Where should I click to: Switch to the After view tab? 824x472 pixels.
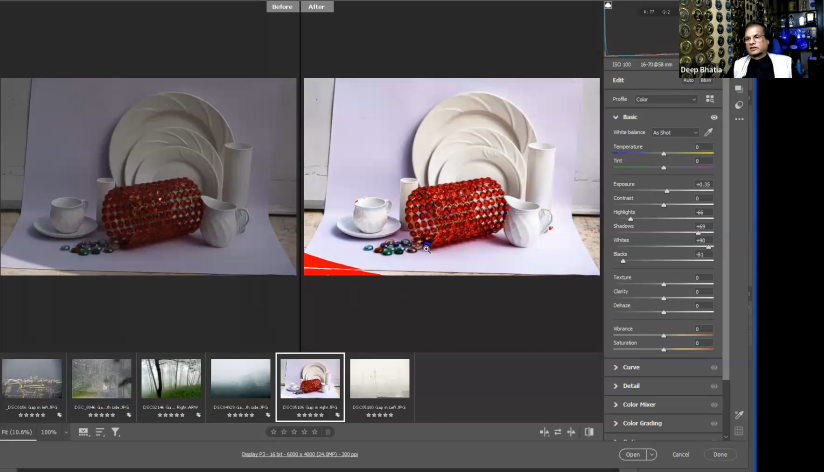click(317, 6)
